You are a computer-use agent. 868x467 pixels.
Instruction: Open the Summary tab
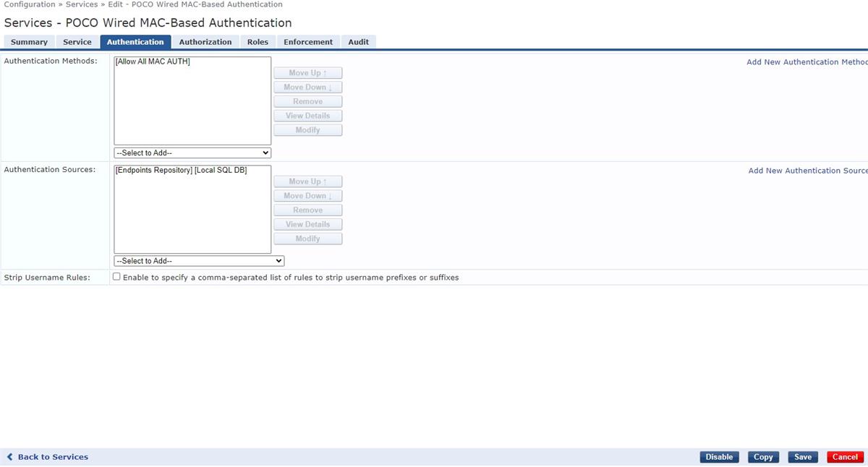pyautogui.click(x=29, y=42)
